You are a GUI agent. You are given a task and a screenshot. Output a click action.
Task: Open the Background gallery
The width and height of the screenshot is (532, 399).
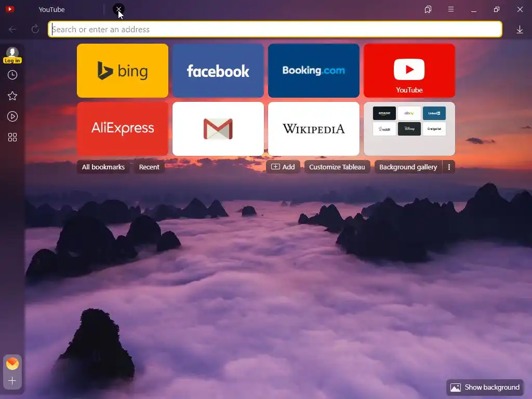pos(408,167)
